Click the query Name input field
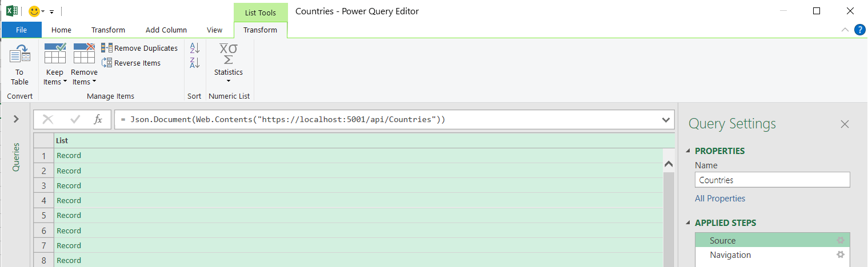The width and height of the screenshot is (868, 267). [772, 180]
